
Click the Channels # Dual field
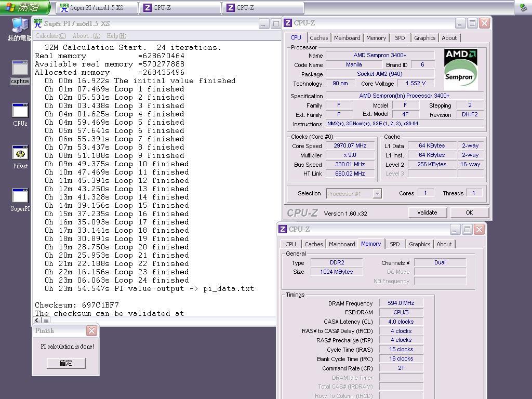coord(440,262)
